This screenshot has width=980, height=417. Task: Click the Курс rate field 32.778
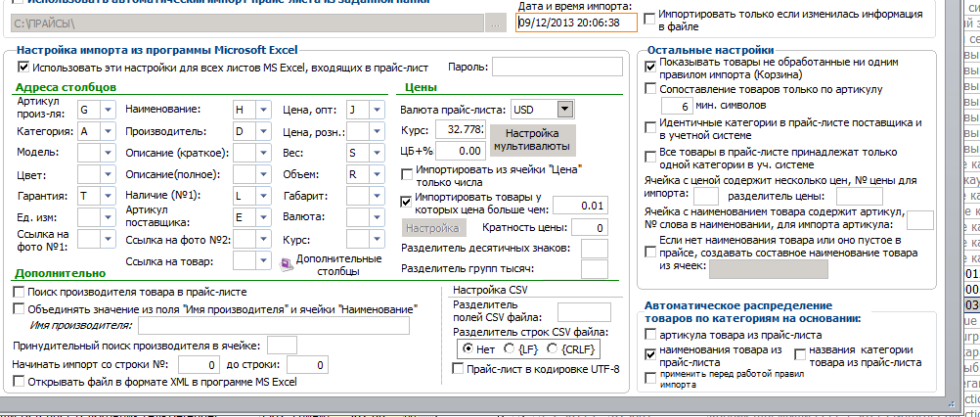pos(460,130)
